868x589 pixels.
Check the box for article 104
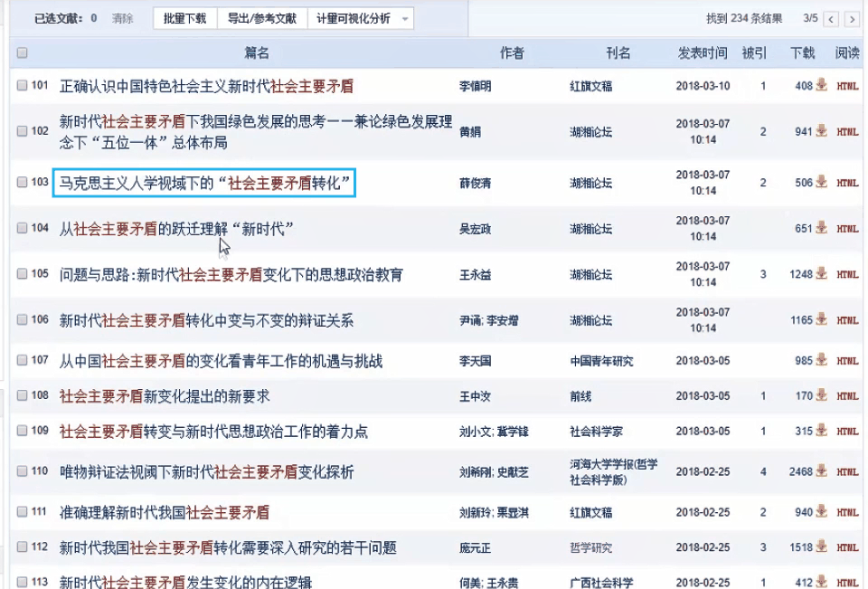(x=22, y=228)
